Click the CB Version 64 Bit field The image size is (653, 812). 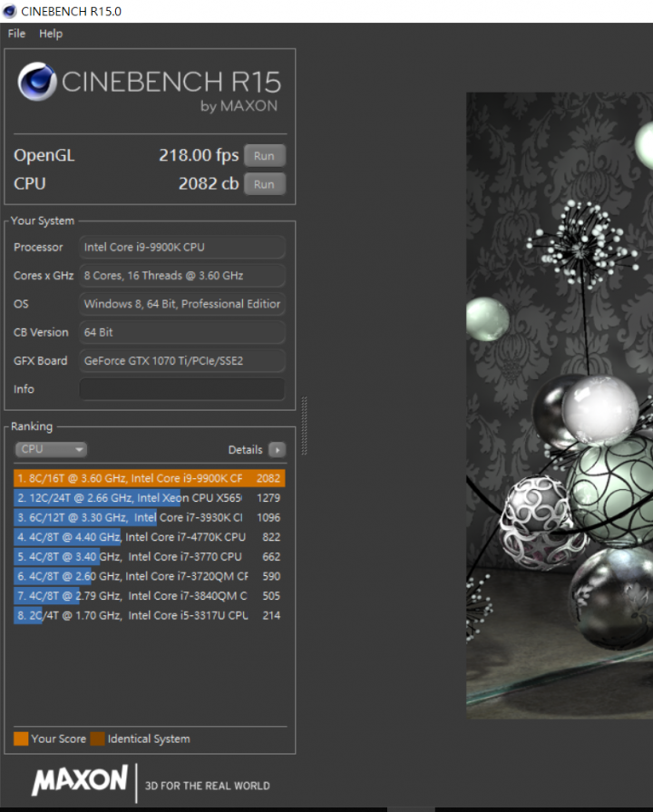181,332
